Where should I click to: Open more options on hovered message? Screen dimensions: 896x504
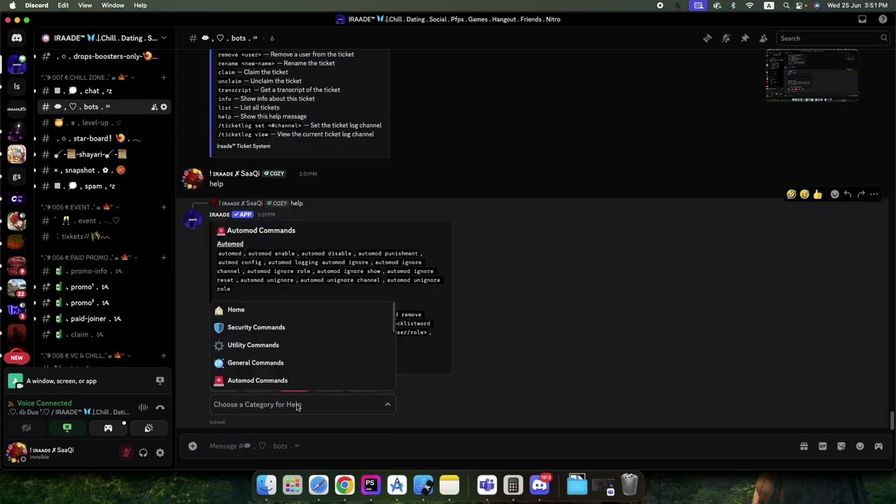click(x=874, y=194)
